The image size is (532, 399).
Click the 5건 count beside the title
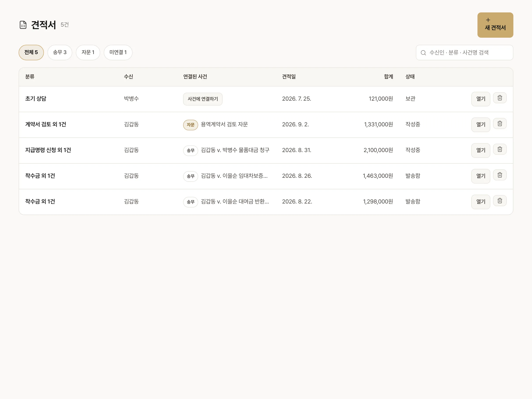point(65,25)
